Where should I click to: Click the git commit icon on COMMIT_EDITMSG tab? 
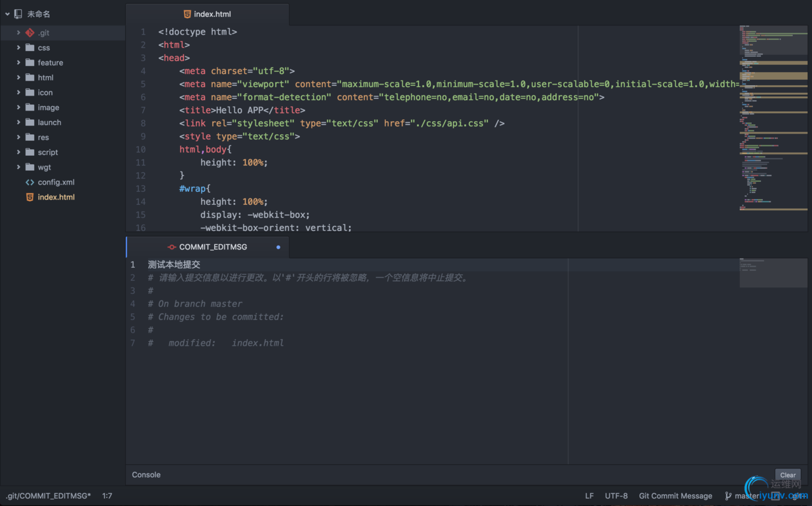click(x=172, y=247)
